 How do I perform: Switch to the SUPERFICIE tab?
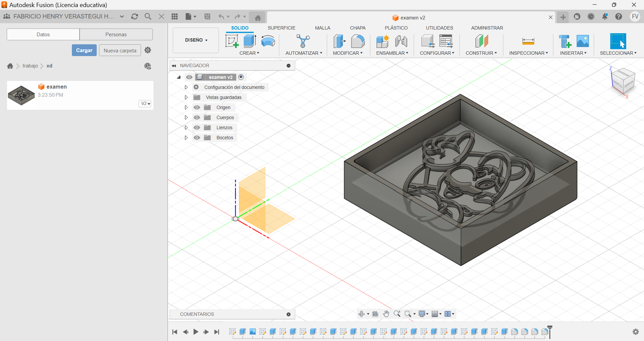(x=281, y=28)
